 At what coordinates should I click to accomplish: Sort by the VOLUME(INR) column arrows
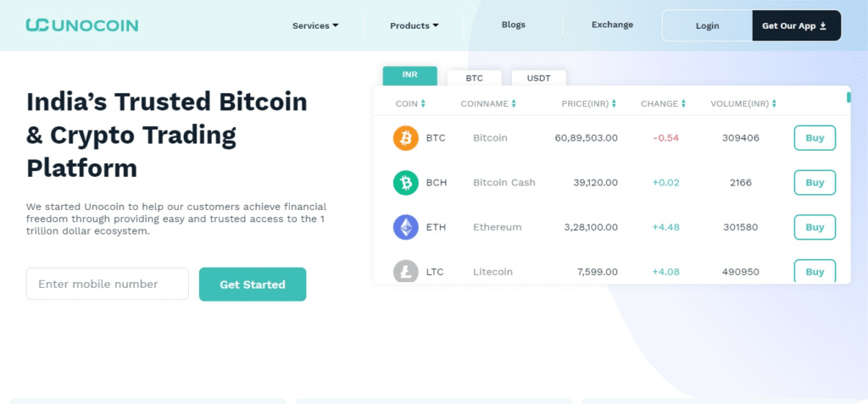tap(774, 104)
